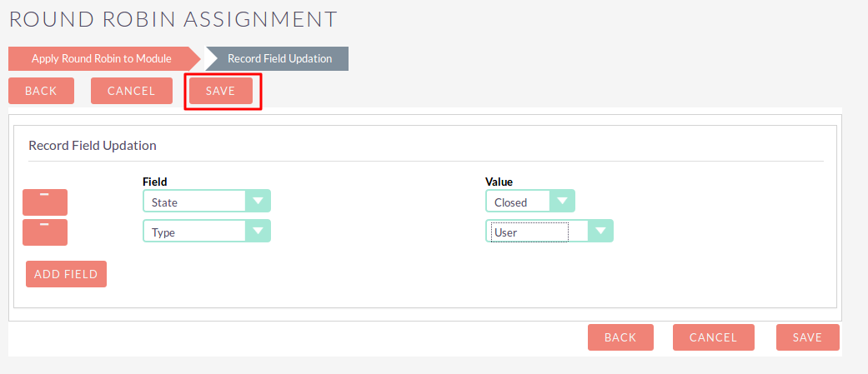Open the State field dropdown
The height and width of the screenshot is (374, 868).
coord(207,202)
